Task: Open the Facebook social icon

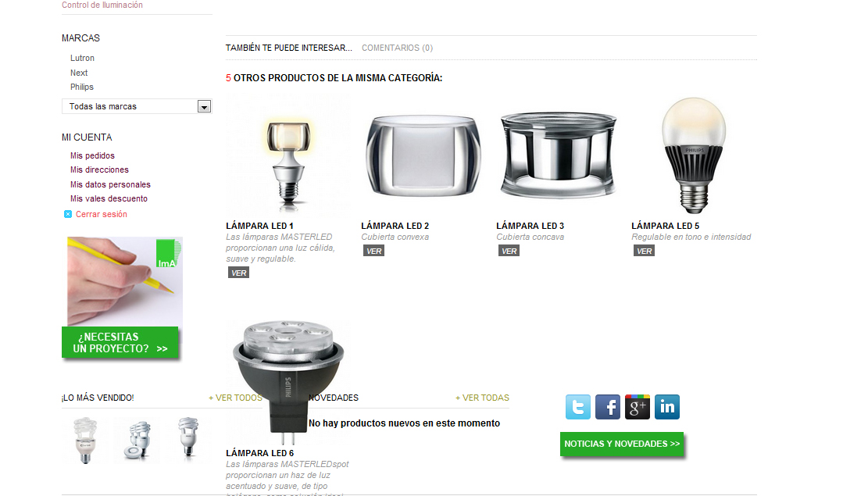Action: (608, 407)
